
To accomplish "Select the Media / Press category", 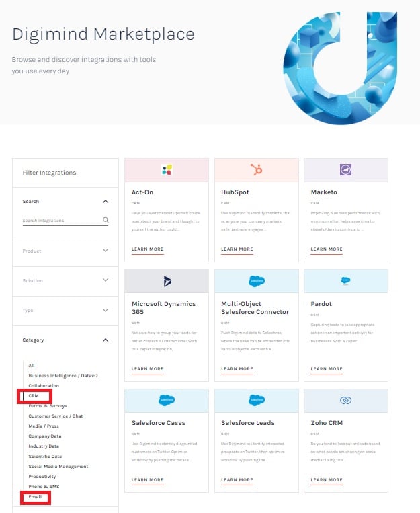I will (44, 426).
